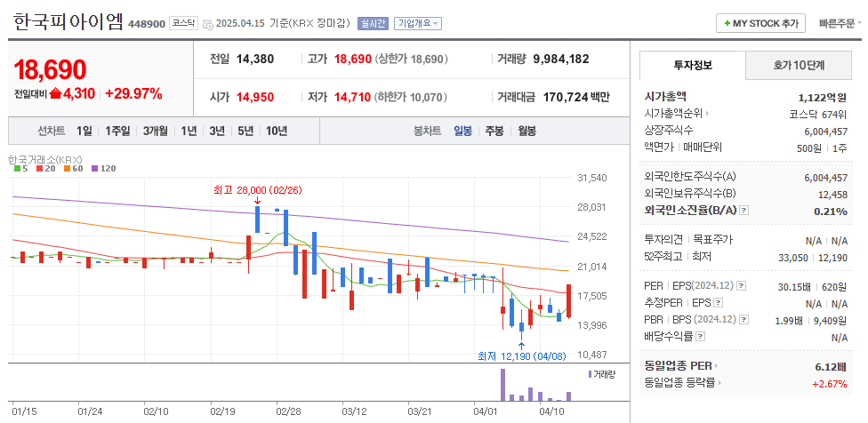Click the help icon beside 추정PER EPS

[718, 303]
